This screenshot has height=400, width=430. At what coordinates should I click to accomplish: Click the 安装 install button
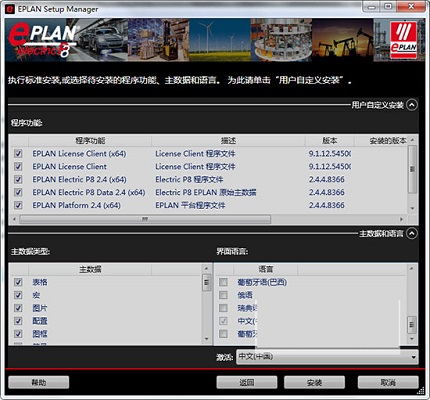(x=314, y=383)
